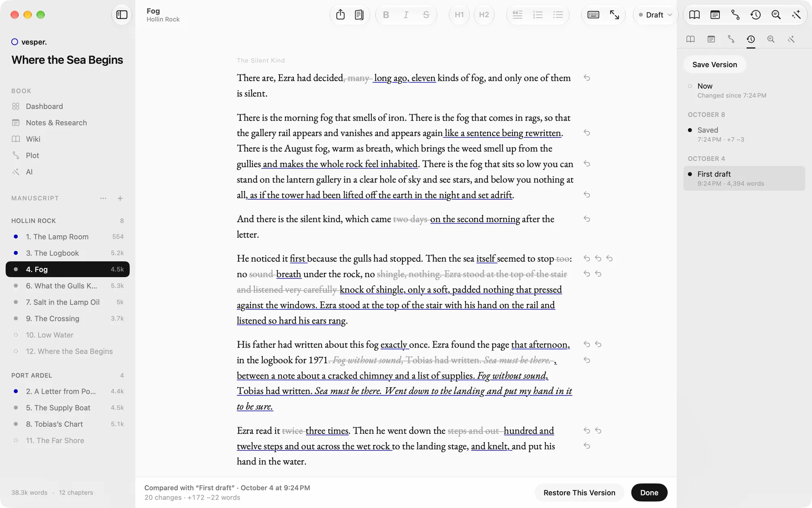Viewport: 812px width, 508px height.
Task: Open version history in top toolbar
Action: (756, 15)
